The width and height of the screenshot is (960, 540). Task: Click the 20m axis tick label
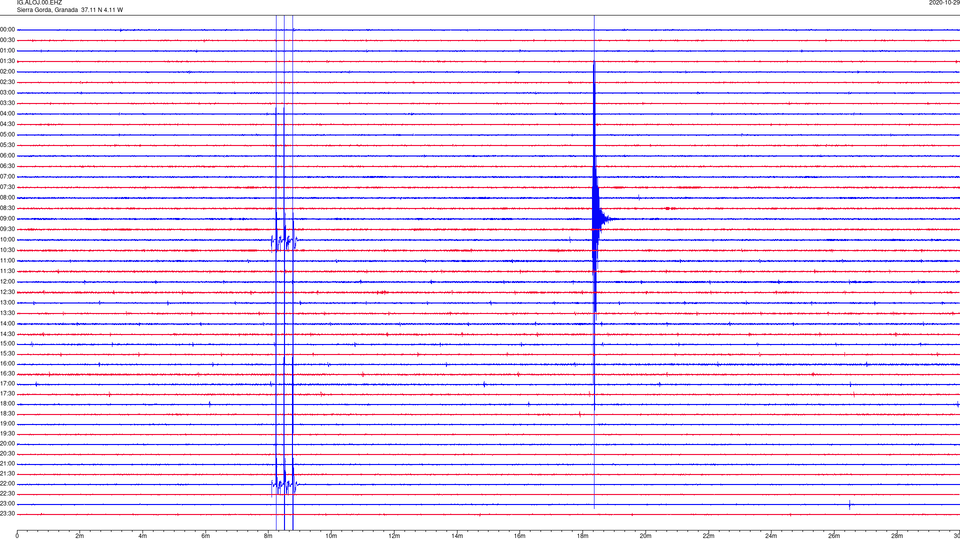pyautogui.click(x=645, y=536)
